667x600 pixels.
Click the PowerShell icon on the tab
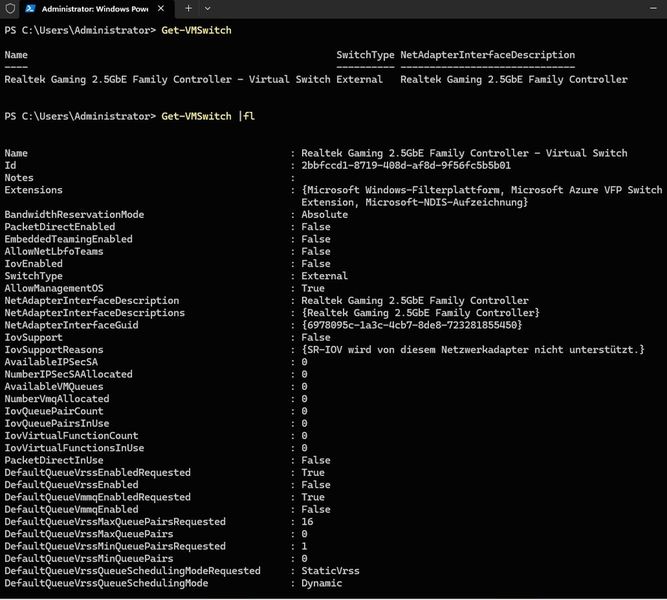point(30,9)
